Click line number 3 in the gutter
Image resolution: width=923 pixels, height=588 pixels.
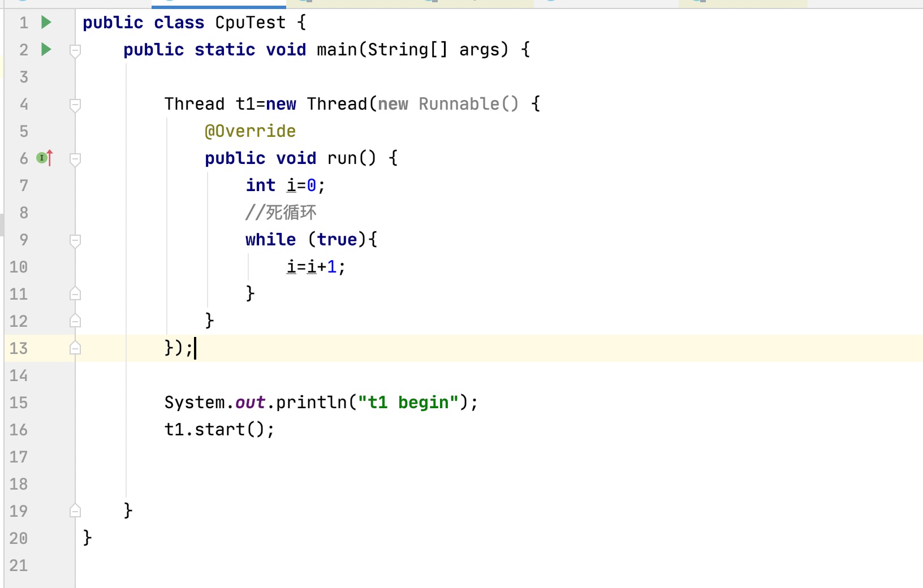click(24, 77)
